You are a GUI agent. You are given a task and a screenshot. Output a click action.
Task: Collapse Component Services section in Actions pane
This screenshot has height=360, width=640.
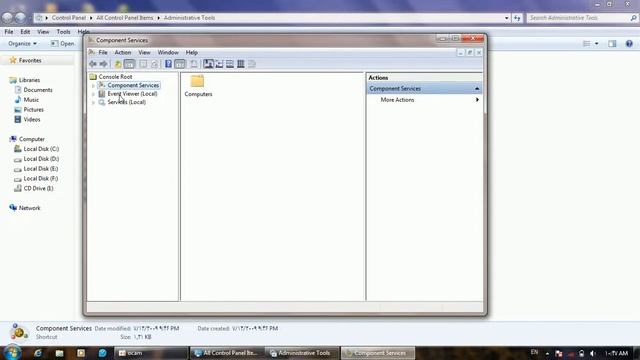(x=477, y=89)
